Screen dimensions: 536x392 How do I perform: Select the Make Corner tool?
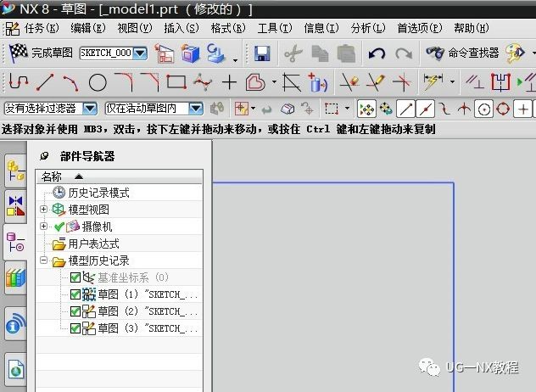402,82
